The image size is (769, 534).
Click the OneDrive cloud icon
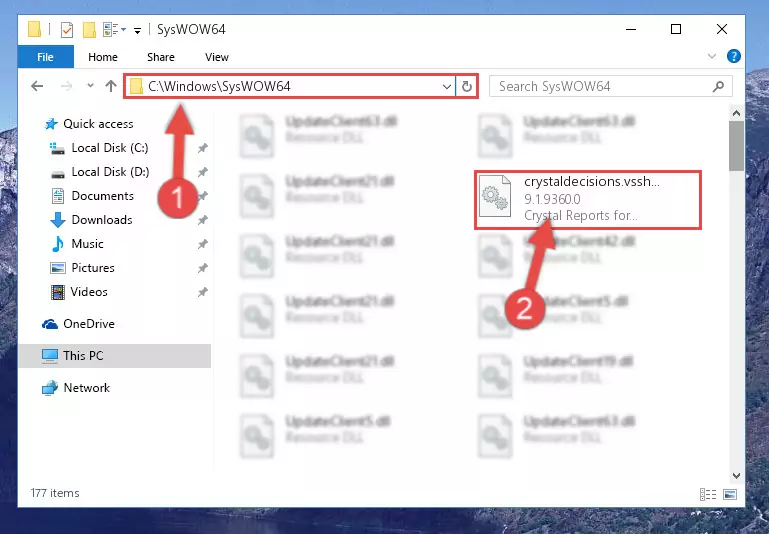click(50, 324)
